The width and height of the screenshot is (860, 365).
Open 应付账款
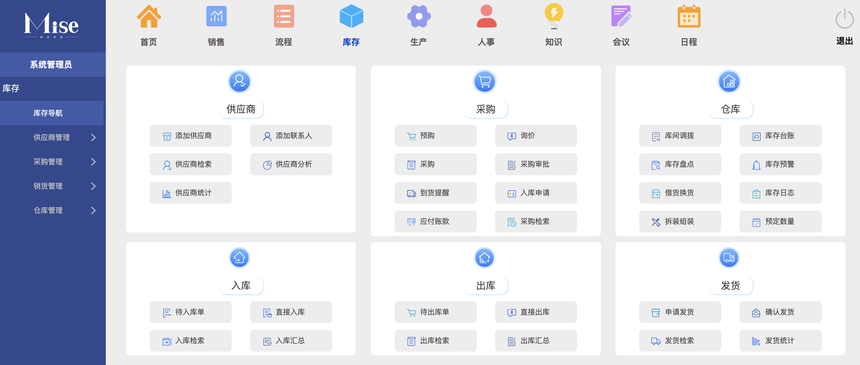pos(435,222)
